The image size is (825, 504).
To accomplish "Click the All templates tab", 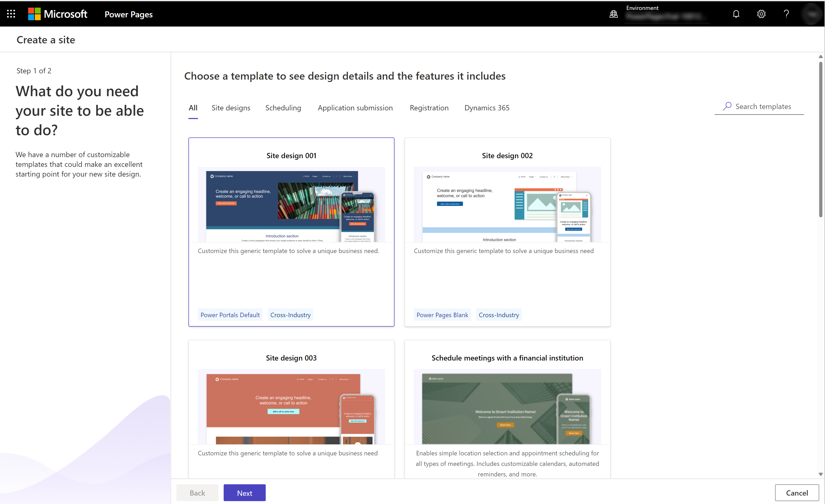I will click(x=192, y=107).
